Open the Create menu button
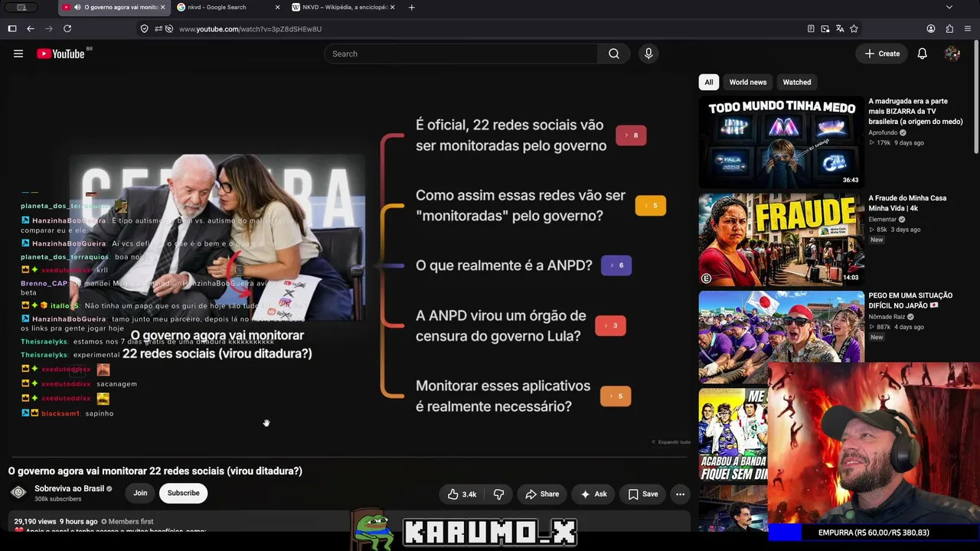 point(882,54)
